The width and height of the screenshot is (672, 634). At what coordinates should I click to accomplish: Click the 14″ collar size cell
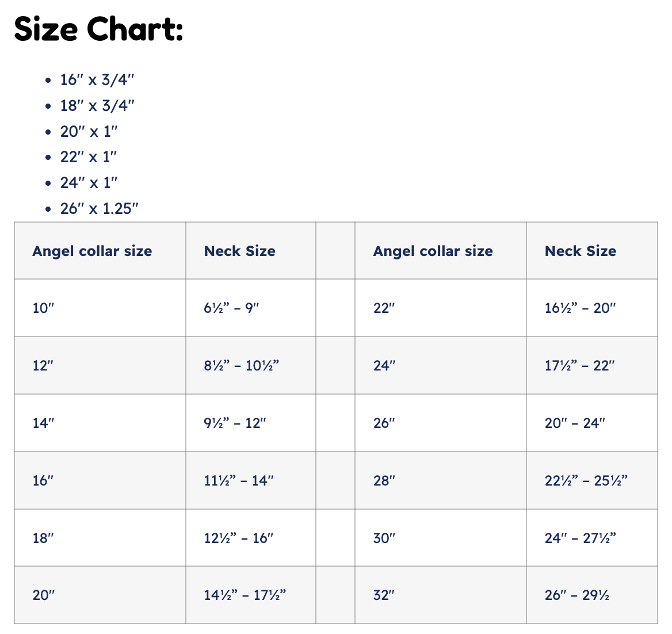pyautogui.click(x=100, y=423)
